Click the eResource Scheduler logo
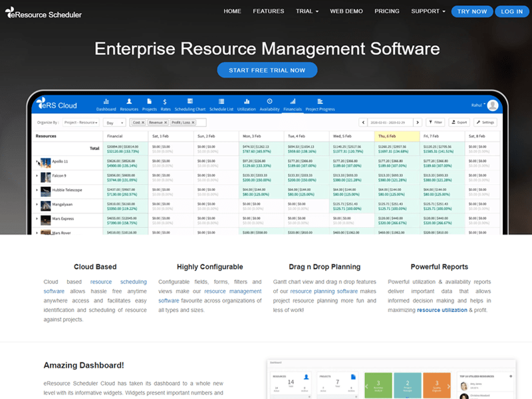 click(x=43, y=13)
